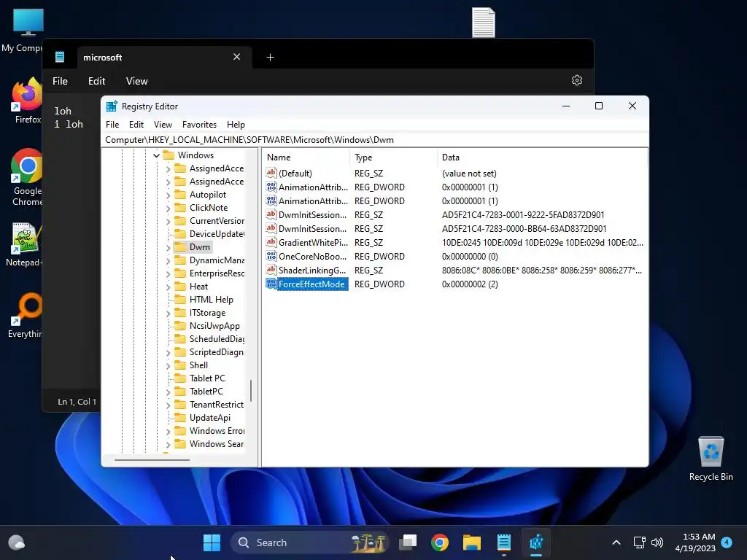Select the OneCoreNoBoo... DWORD icon
The height and width of the screenshot is (560, 747).
click(271, 256)
